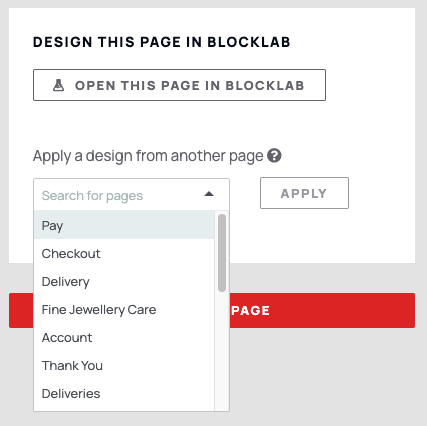Click the Apply button
The image size is (427, 426).
coord(304,193)
